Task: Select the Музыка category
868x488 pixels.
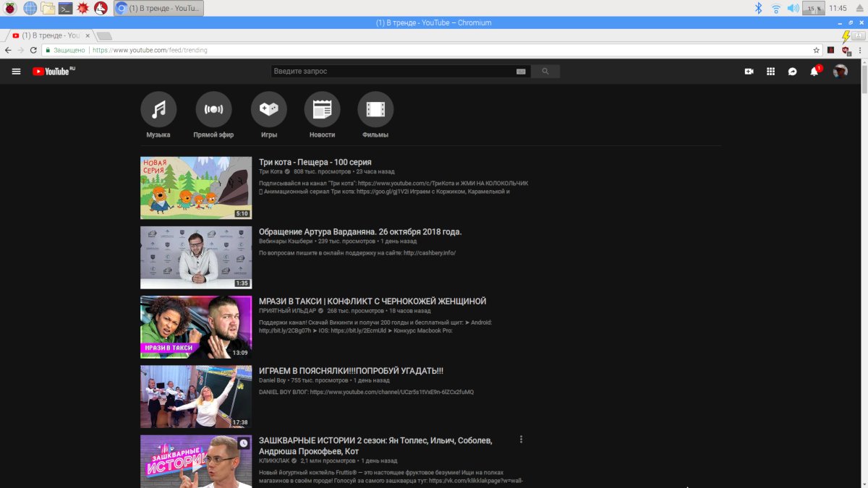Action: click(x=158, y=110)
